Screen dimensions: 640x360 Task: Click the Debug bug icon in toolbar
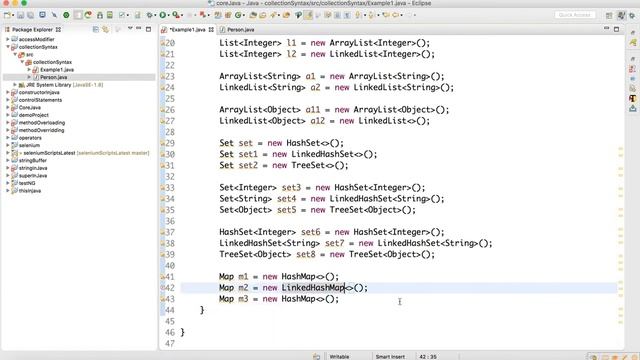tap(150, 15)
